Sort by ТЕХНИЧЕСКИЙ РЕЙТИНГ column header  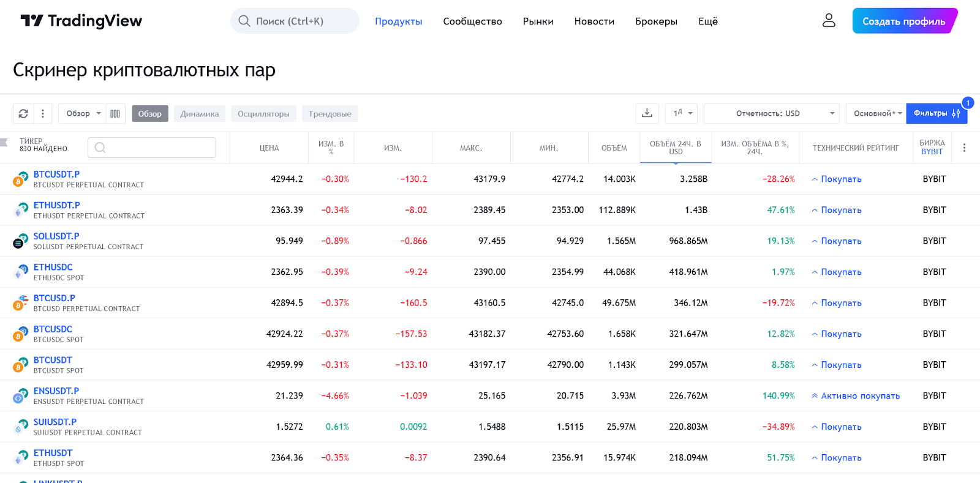click(856, 148)
